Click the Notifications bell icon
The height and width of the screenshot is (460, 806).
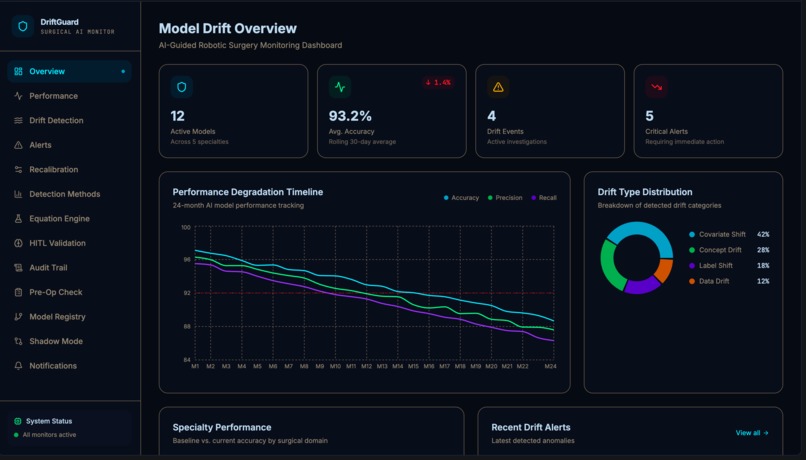click(18, 365)
